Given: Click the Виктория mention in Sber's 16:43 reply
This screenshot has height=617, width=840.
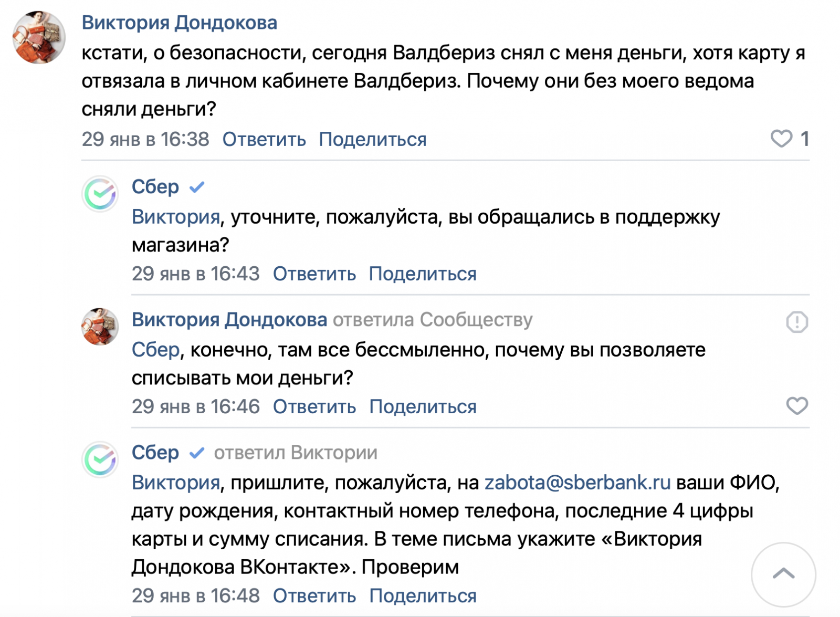Looking at the screenshot, I should tap(175, 216).
